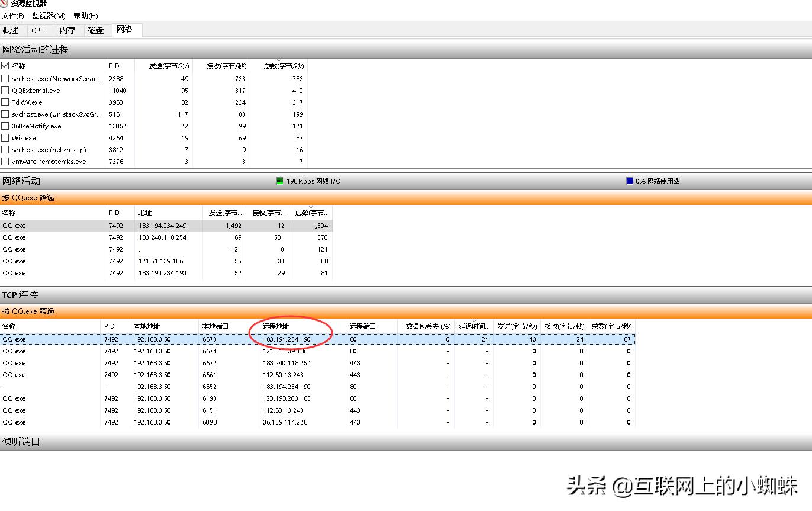Screen dimensions: 812x511
Task: Select network activity row with address 183.194.234.249
Action: 166,226
